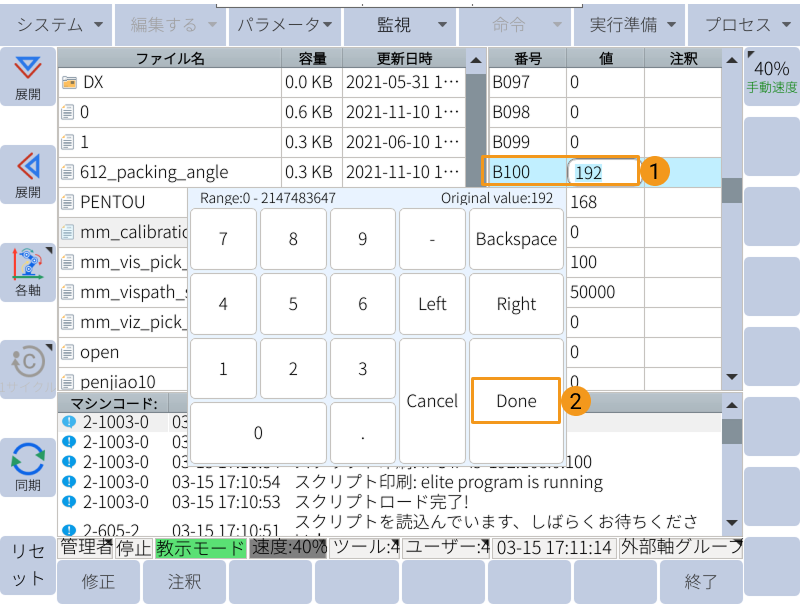Click the variable table vertical scrollbar

[x=732, y=190]
